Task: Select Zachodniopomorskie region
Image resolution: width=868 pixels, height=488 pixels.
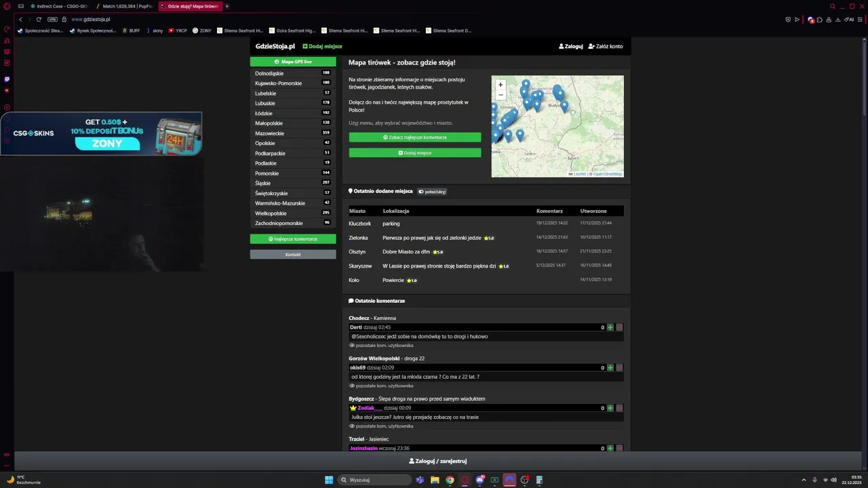Action: 293,223
